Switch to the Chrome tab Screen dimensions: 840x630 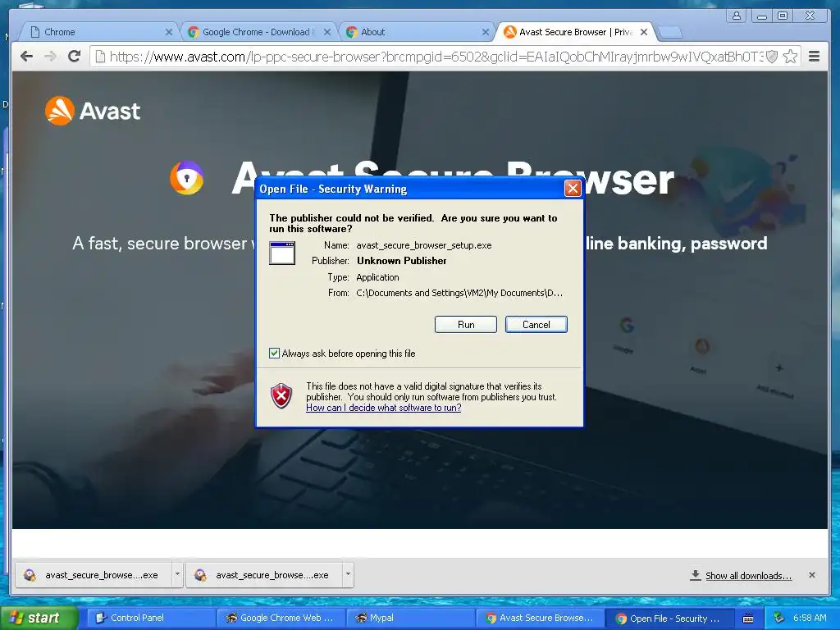pyautogui.click(x=99, y=32)
